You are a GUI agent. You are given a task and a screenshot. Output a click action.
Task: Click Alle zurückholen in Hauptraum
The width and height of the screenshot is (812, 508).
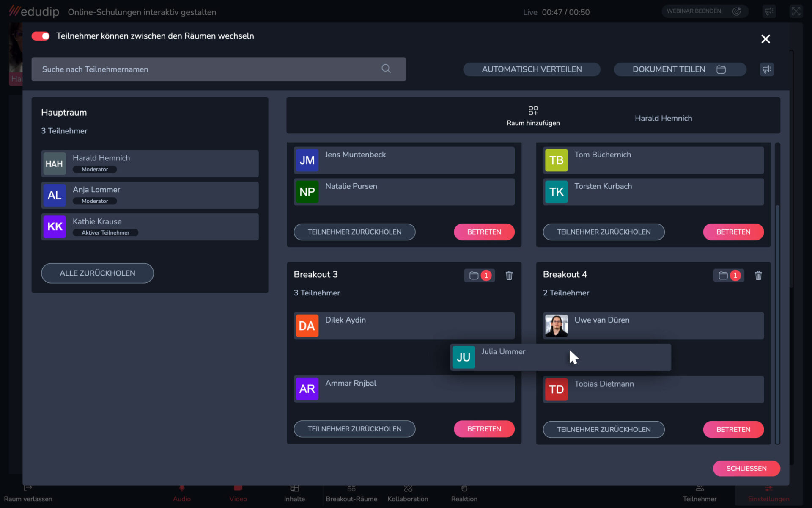coord(97,273)
